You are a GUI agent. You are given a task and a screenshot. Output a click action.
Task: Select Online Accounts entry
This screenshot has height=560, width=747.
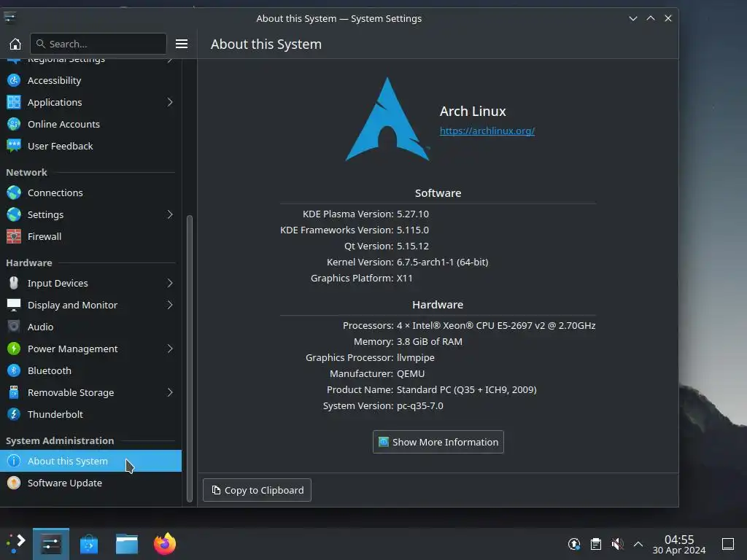pyautogui.click(x=90, y=124)
